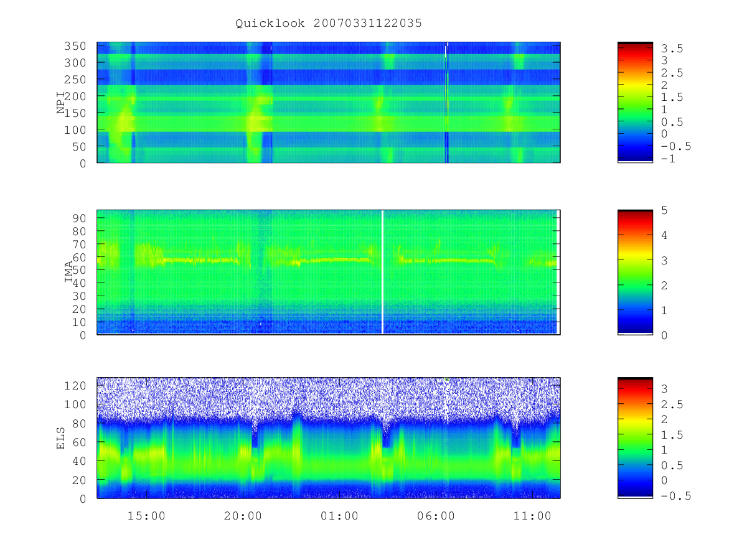Click the -1 label on NPI colorbar
Screen dimensions: 747x560
669,158
